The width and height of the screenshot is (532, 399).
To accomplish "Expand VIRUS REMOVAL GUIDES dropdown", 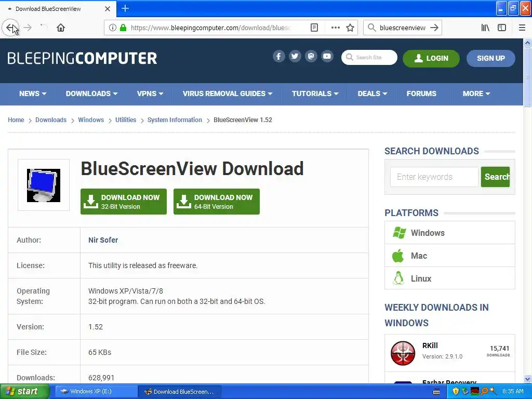I will [228, 94].
